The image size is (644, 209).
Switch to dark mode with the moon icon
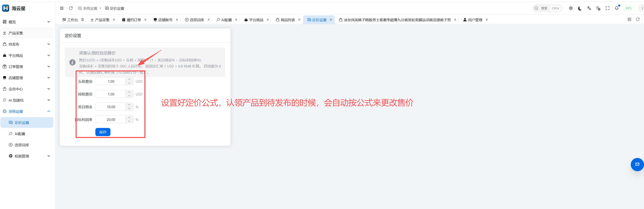[580, 8]
